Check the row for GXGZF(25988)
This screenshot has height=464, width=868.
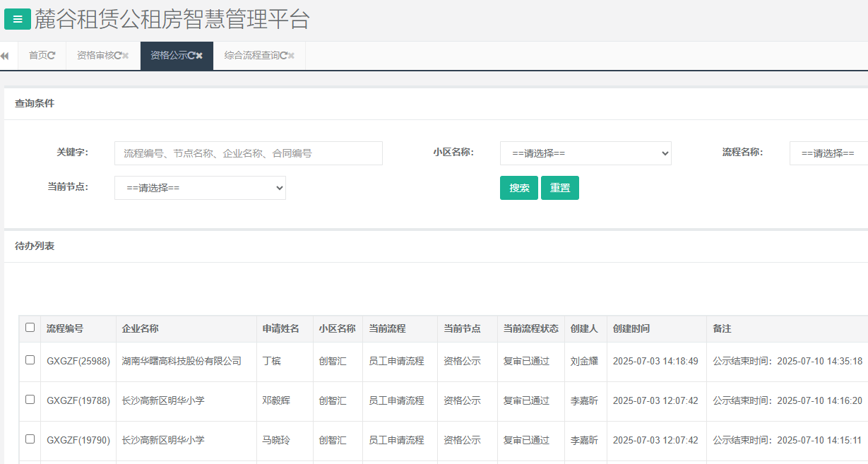(30, 361)
